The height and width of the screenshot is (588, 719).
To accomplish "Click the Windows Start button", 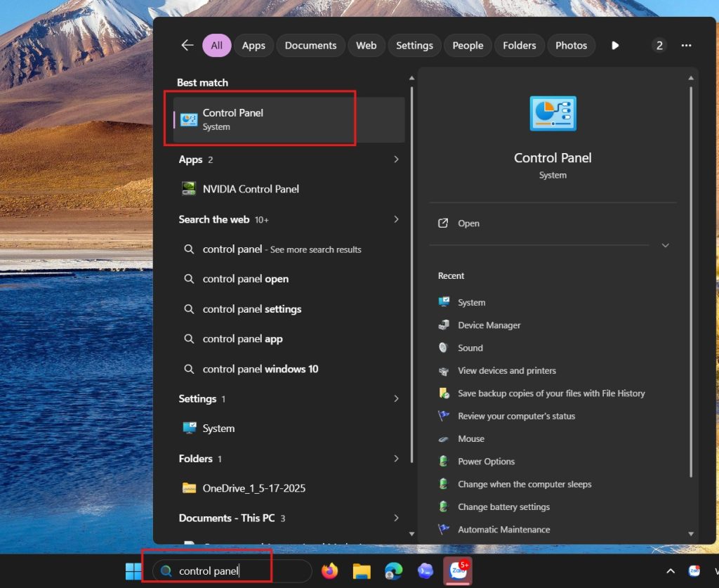I will click(x=133, y=571).
